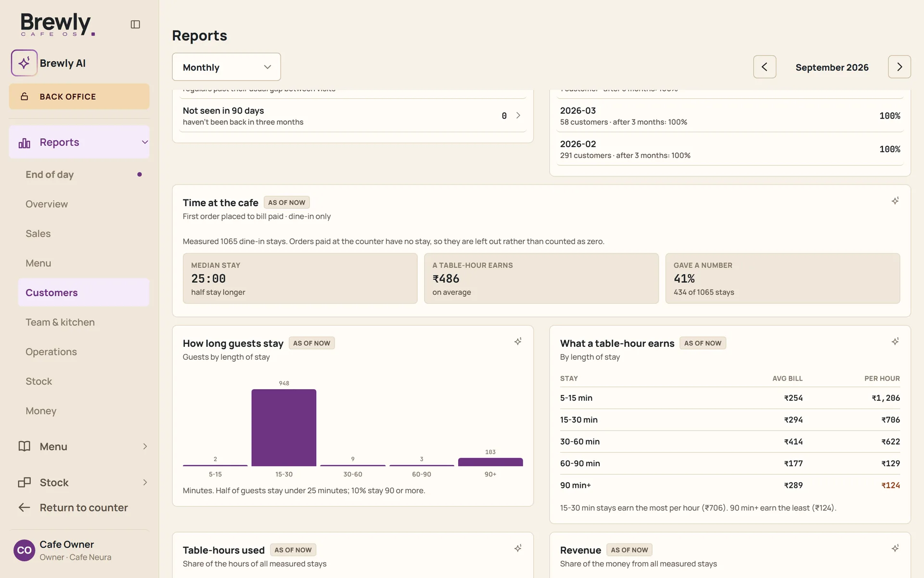The width and height of the screenshot is (924, 578).
Task: Click AI sparkle on Time at the cafe card
Action: 895,201
